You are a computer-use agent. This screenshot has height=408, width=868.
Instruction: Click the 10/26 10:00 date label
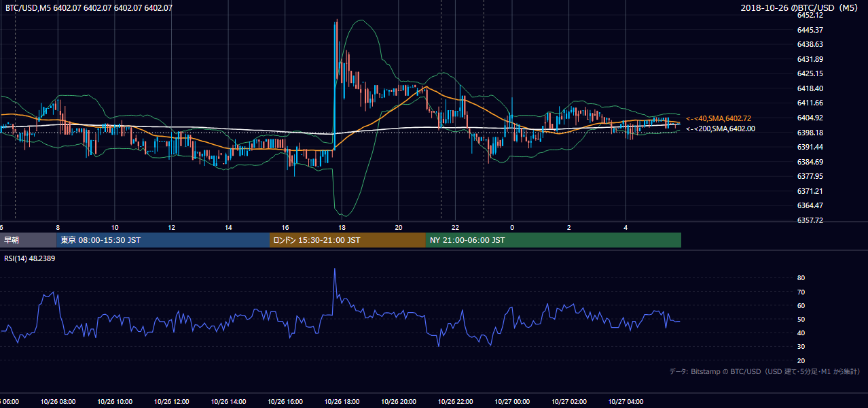pyautogui.click(x=115, y=401)
